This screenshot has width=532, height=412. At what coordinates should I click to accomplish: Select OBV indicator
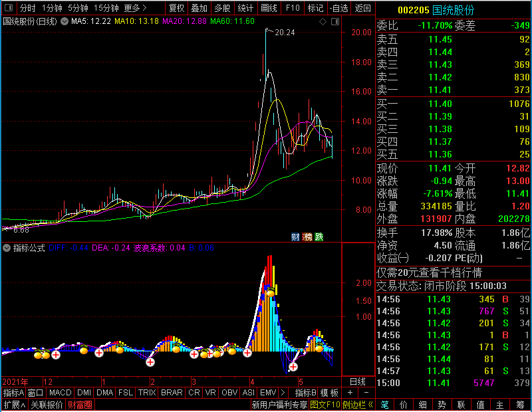tap(229, 393)
